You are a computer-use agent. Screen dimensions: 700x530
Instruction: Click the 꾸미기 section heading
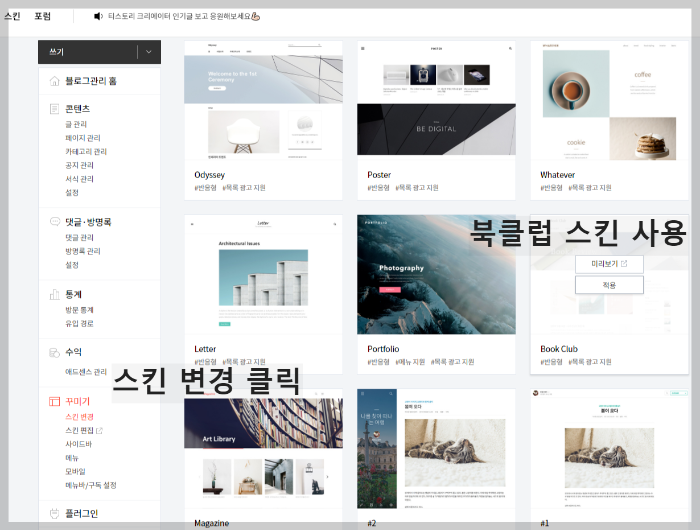[x=78, y=401]
